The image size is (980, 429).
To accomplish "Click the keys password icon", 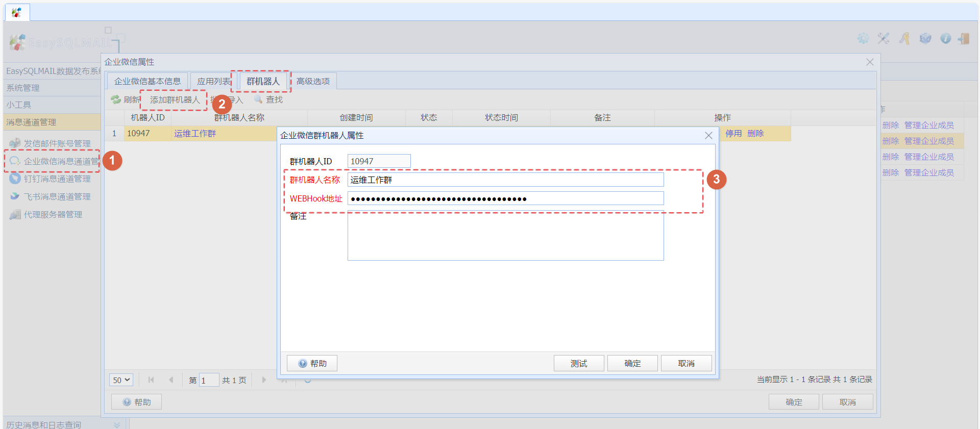I will coord(904,38).
